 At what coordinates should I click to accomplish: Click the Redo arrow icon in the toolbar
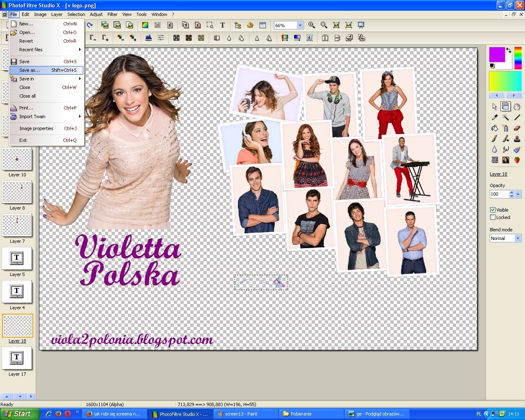click(x=89, y=25)
